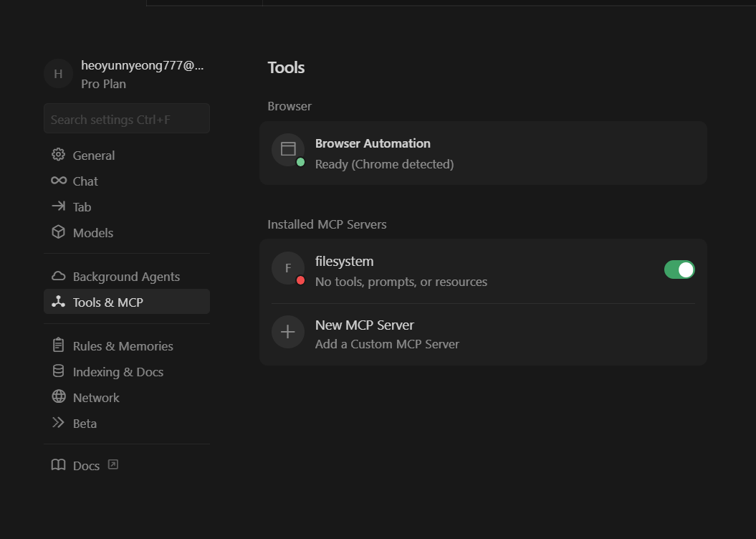Click the Browser Automation window icon
Viewport: 756px width, 539px height.
288,149
